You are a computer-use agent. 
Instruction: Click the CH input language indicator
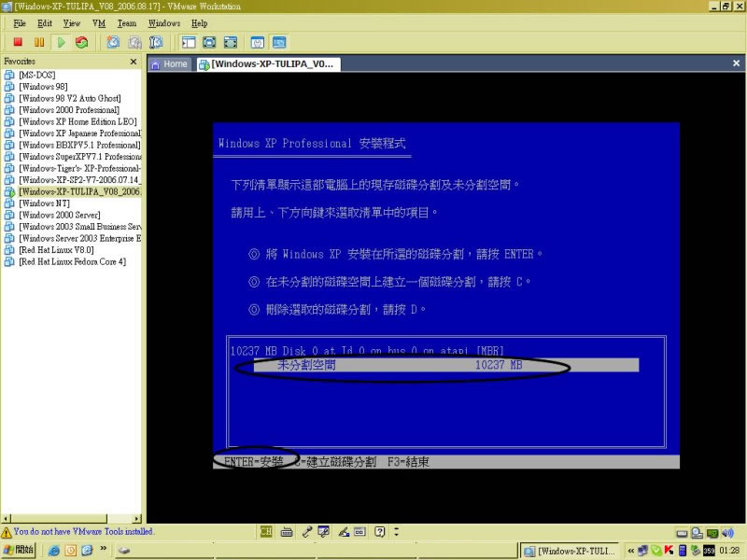[266, 531]
